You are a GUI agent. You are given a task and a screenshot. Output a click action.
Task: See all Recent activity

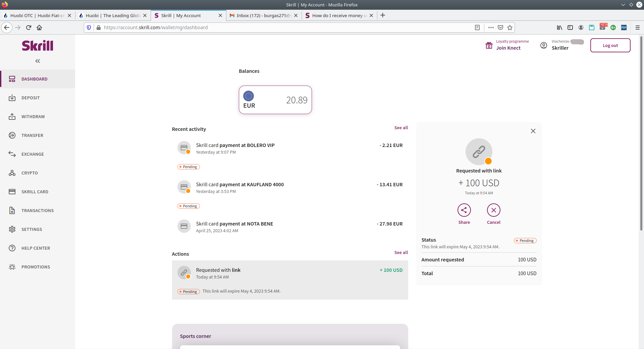(401, 128)
